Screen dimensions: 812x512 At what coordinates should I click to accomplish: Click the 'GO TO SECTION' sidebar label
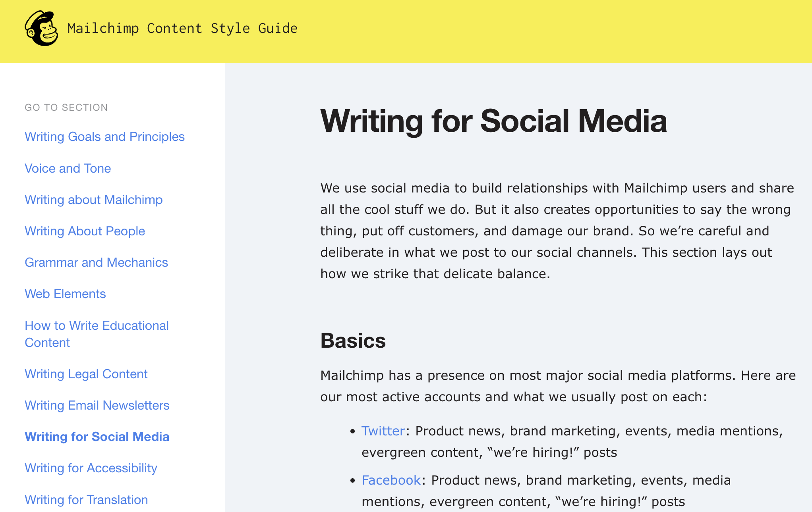point(66,108)
